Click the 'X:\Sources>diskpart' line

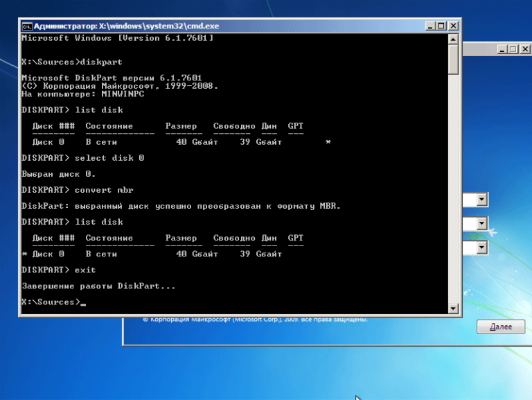(x=71, y=62)
